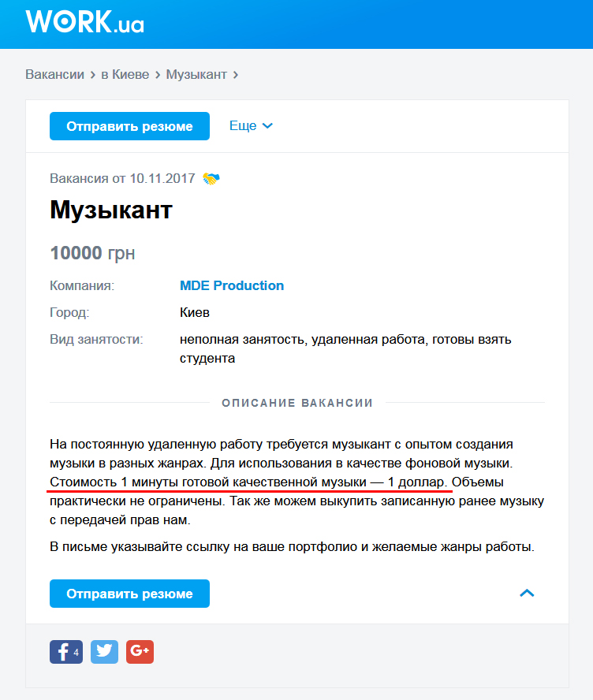The width and height of the screenshot is (593, 700).
Task: Share the vacancy on Twitter
Action: click(x=104, y=652)
